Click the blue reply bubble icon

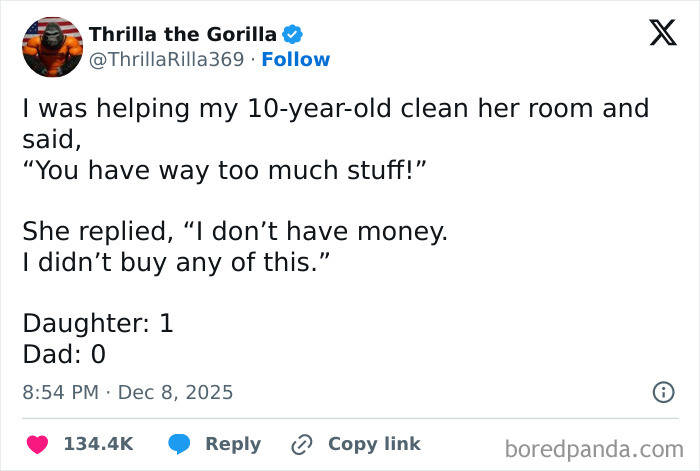pos(180,444)
